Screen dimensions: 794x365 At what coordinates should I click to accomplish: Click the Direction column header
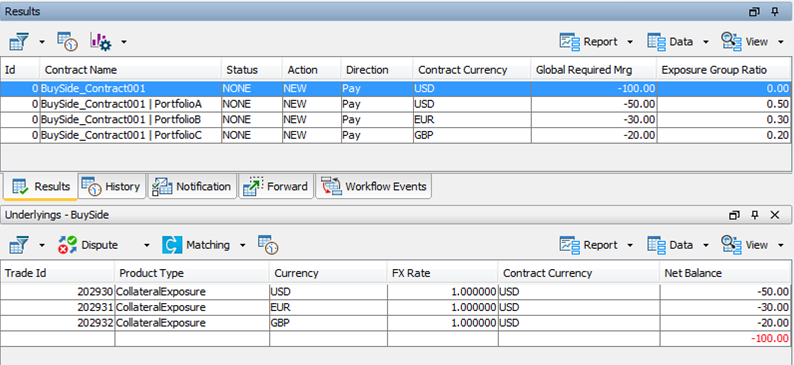coord(377,70)
